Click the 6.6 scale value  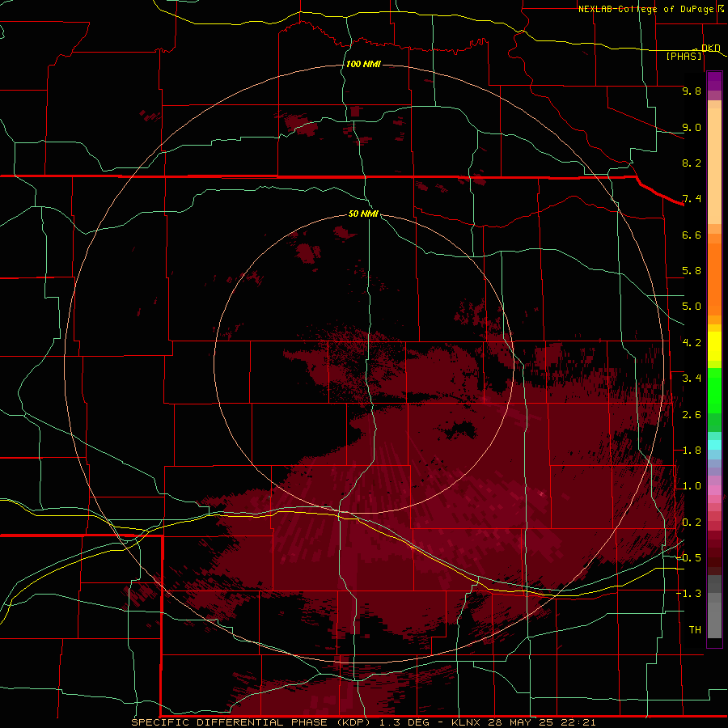(x=692, y=235)
